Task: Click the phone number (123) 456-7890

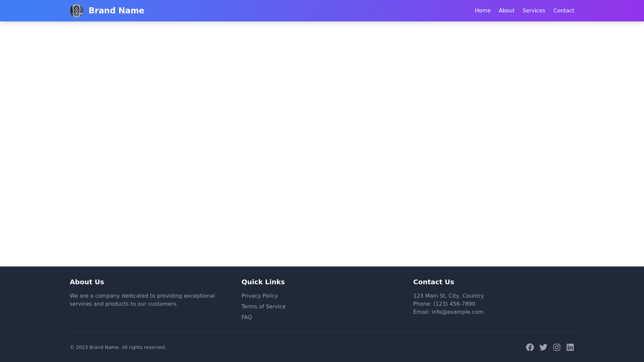Action: [x=454, y=304]
